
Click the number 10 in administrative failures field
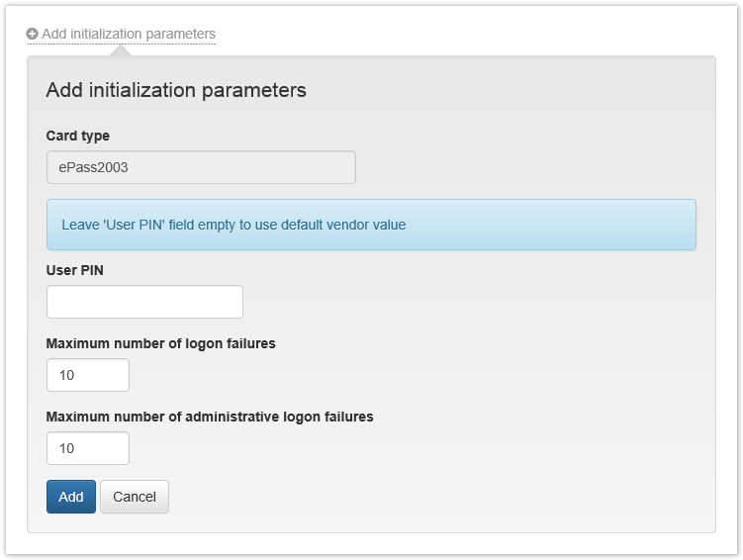[67, 448]
